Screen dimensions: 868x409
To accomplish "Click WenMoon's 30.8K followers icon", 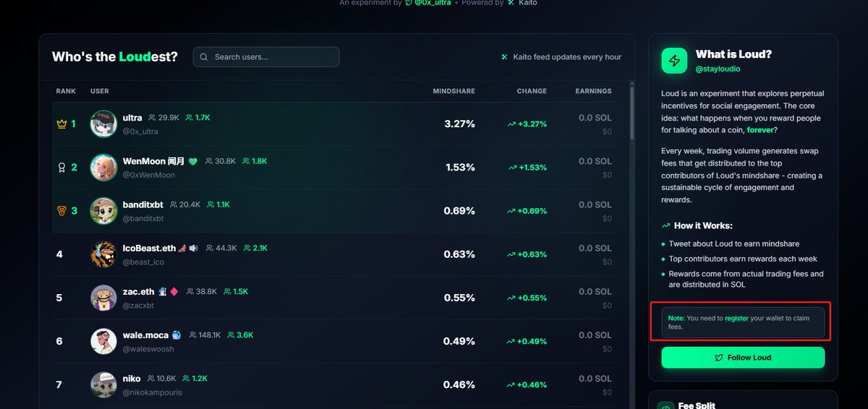I will (x=209, y=161).
